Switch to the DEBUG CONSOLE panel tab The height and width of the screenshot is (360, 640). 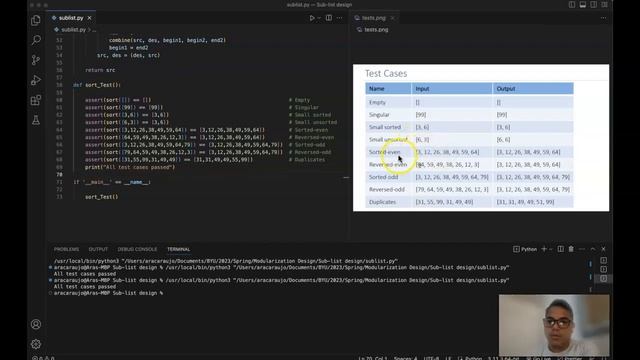coord(137,249)
